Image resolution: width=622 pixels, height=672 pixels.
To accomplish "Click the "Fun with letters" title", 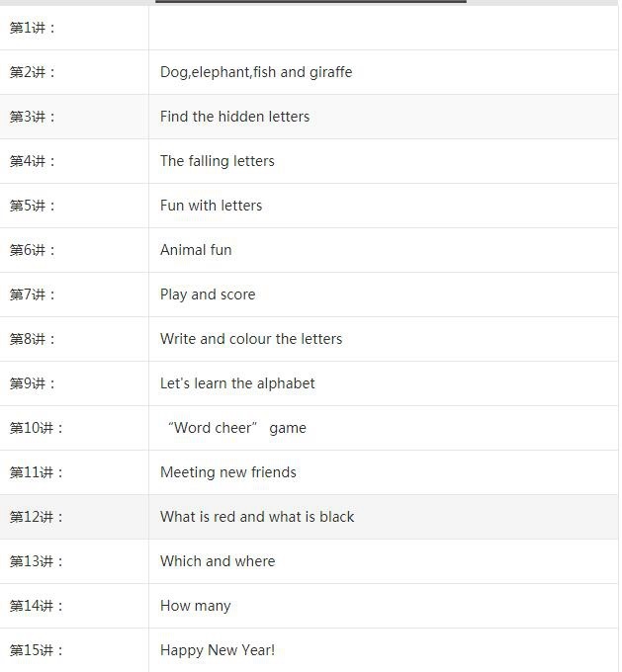I will [x=211, y=206].
